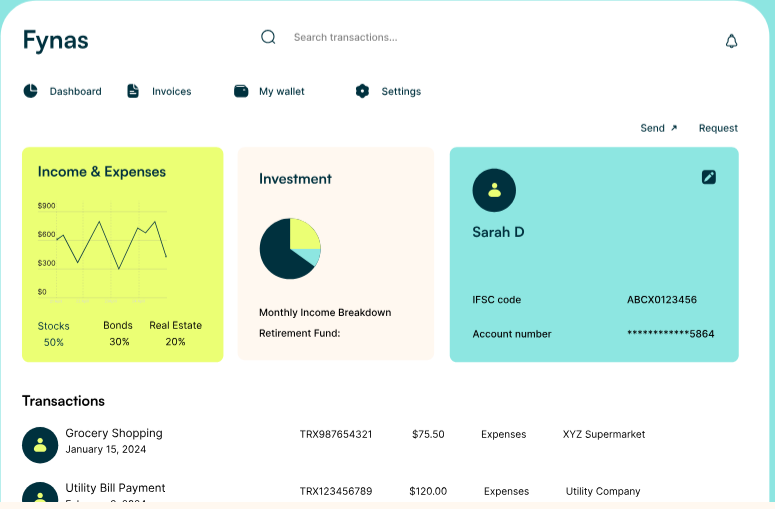The height and width of the screenshot is (509, 775).
Task: Open My wallet page
Action: (x=282, y=91)
